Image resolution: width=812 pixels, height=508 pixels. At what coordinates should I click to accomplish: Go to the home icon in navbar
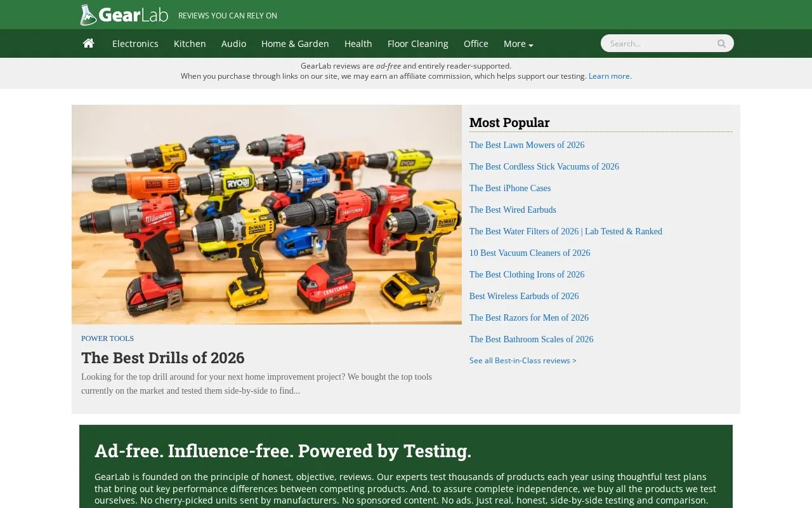click(x=89, y=43)
